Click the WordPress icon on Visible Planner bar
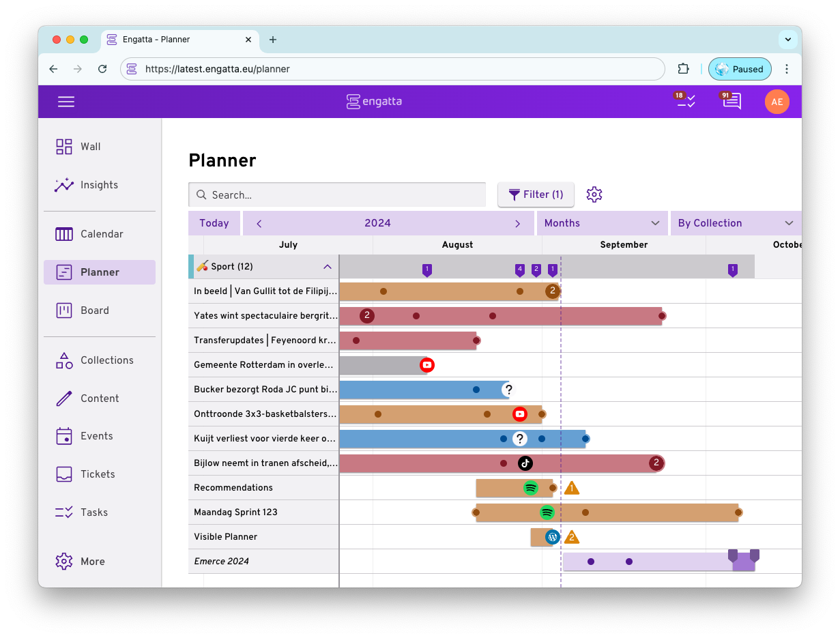The image size is (840, 638). 552,536
